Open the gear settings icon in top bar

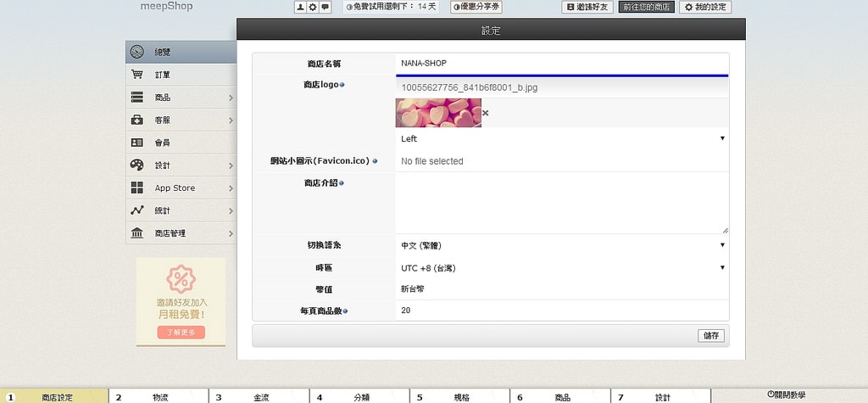tap(312, 7)
